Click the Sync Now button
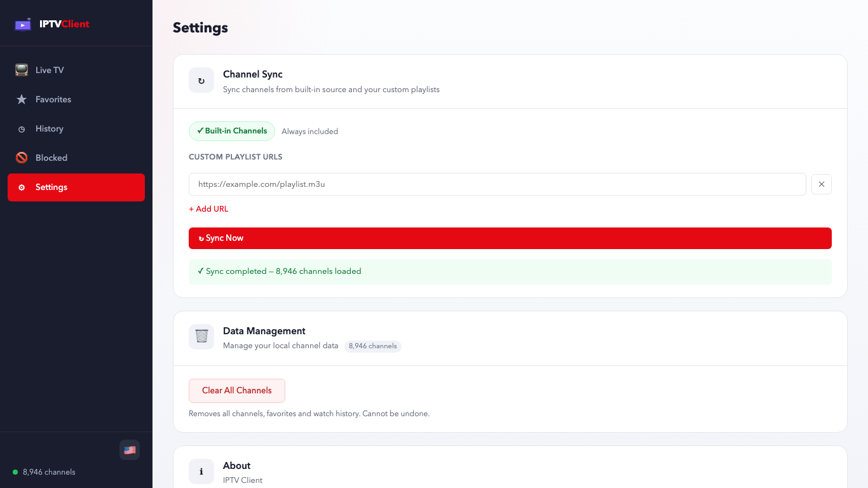This screenshot has width=868, height=488. tap(510, 238)
